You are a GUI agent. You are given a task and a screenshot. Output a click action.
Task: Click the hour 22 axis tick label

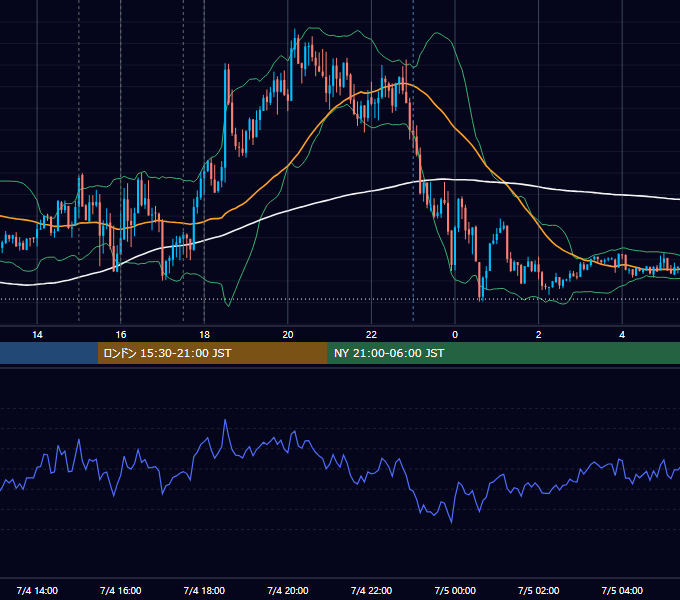tap(371, 335)
